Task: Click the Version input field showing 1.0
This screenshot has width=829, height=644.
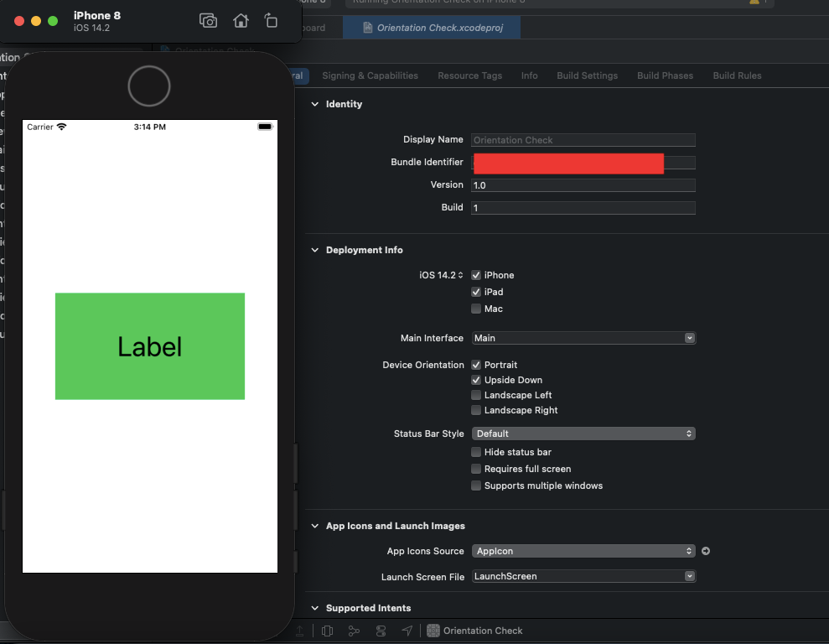Action: (x=583, y=184)
